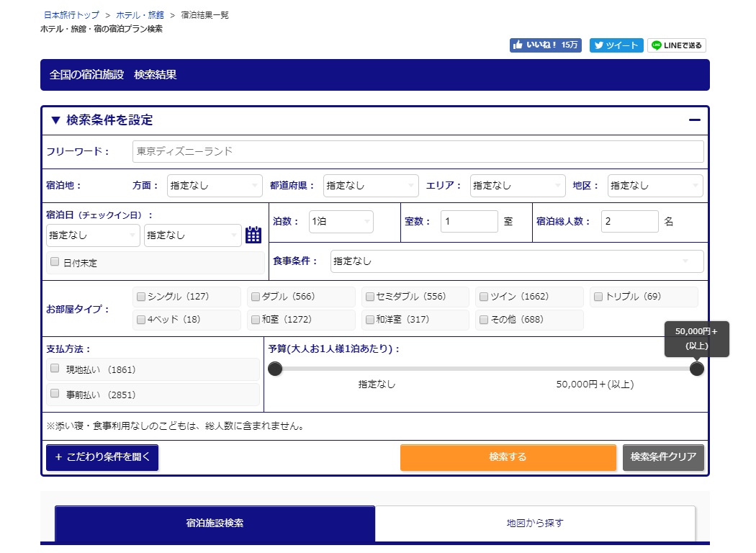Click the 検索条件クリア button
Screen dimensions: 756x553
pos(663,457)
